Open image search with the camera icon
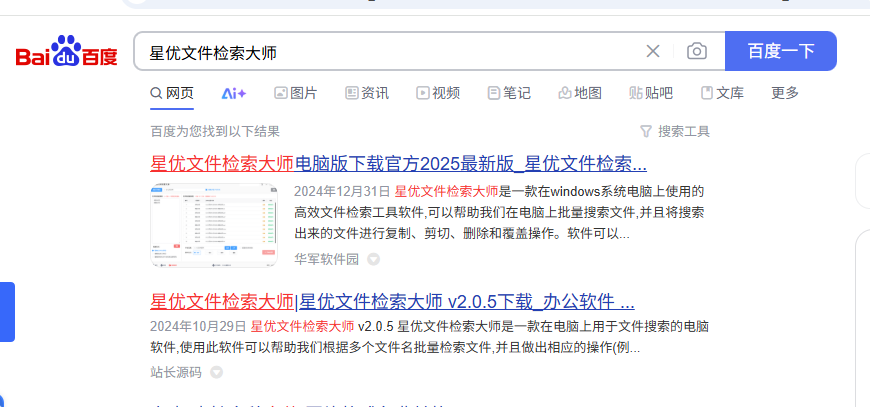 697,52
